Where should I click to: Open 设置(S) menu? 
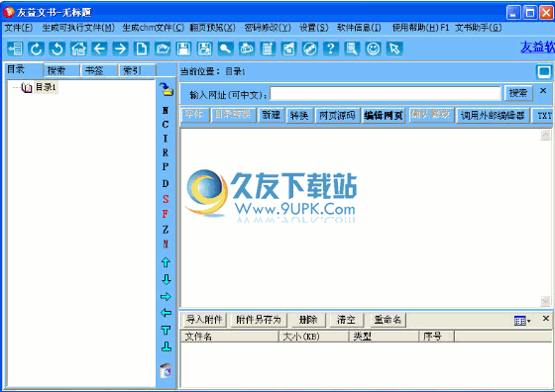[314, 28]
